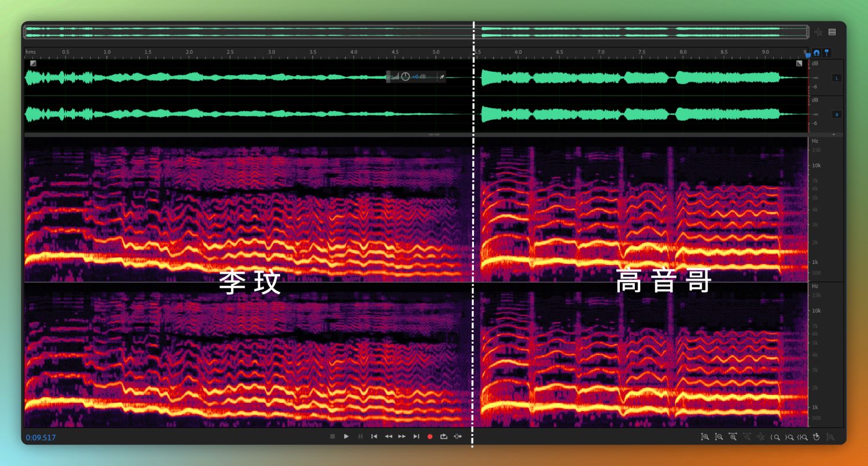Zoom in at the in point
The width and height of the screenshot is (868, 466).
(775, 437)
